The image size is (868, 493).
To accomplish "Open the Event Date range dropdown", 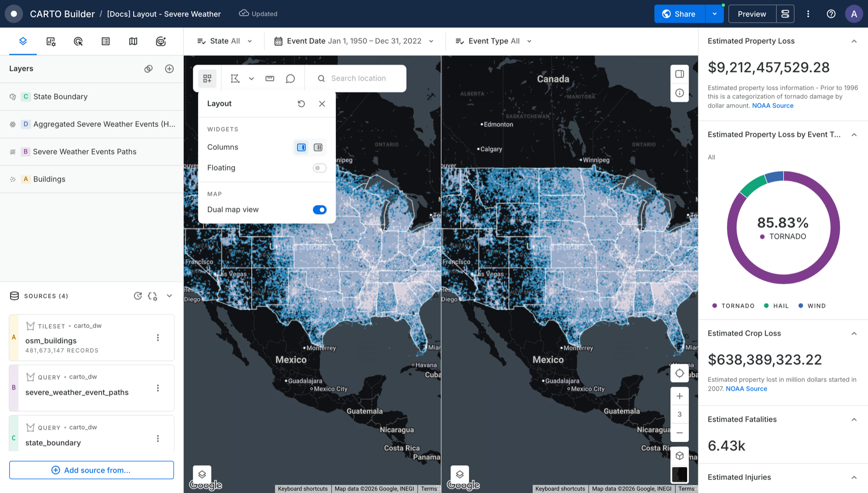I will point(354,41).
